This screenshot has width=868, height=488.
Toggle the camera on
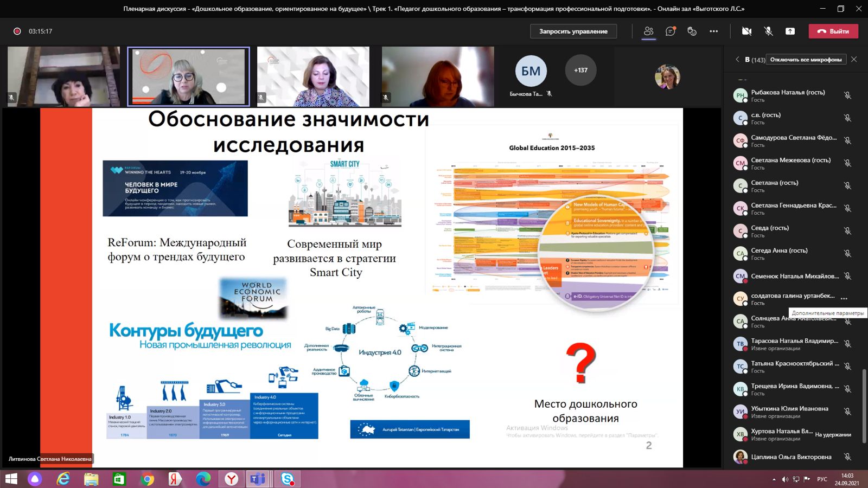746,31
